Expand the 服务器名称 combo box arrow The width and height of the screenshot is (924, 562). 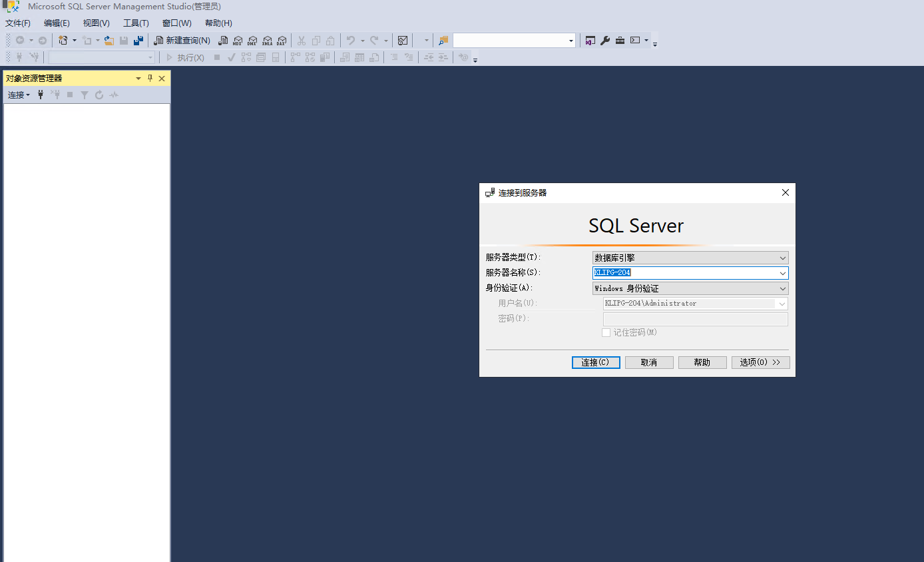tap(783, 273)
